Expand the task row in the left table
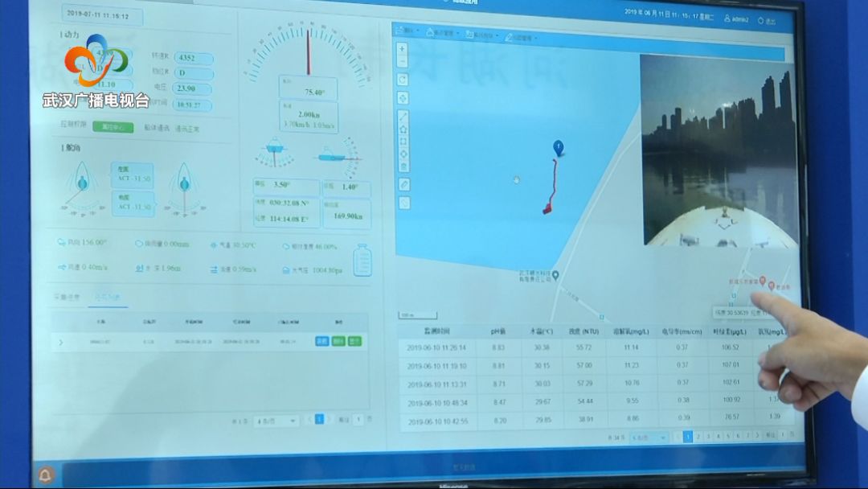This screenshot has width=868, height=489. (61, 343)
